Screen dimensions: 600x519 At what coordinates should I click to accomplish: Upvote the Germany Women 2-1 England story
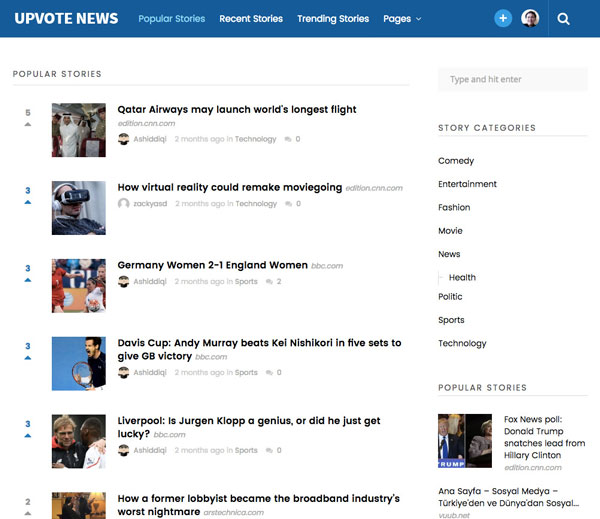click(28, 280)
